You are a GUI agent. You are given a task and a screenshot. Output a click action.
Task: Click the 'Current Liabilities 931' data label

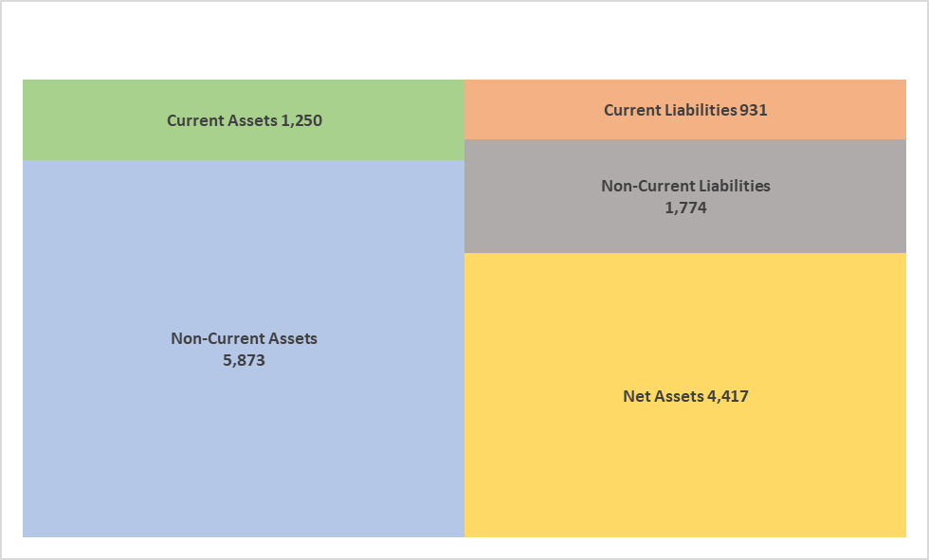tap(685, 110)
